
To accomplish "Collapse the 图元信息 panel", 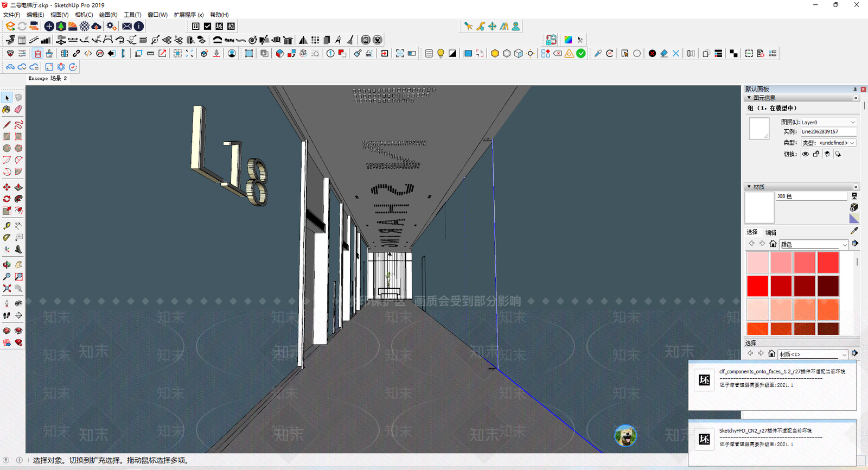I will [749, 98].
